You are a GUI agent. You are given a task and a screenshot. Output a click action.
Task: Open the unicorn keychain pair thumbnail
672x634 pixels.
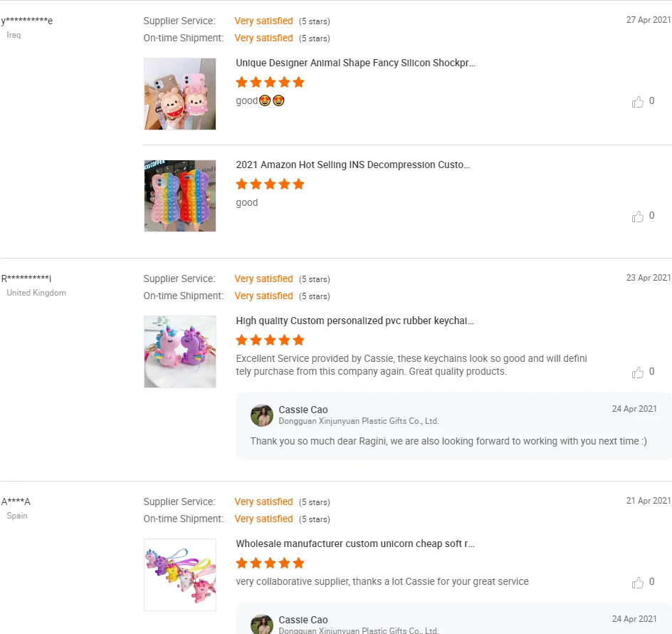point(180,352)
